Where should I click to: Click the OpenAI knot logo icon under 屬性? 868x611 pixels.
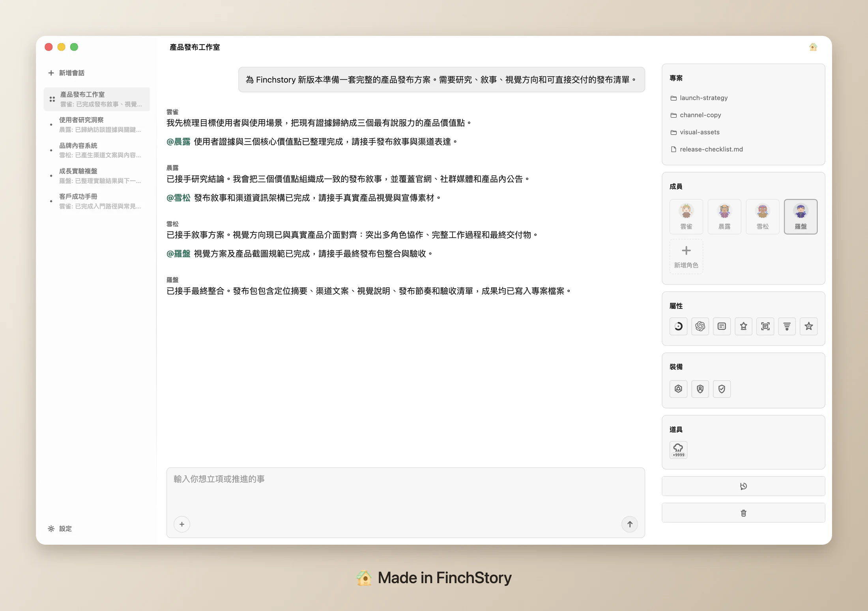click(700, 326)
